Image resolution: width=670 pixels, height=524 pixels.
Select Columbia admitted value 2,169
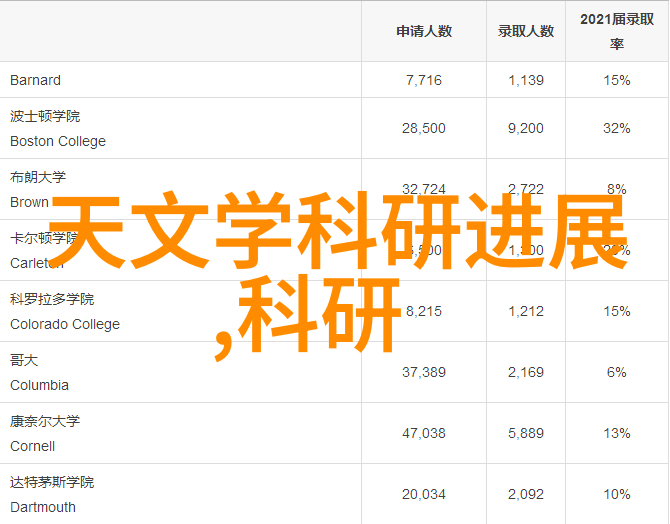click(526, 372)
